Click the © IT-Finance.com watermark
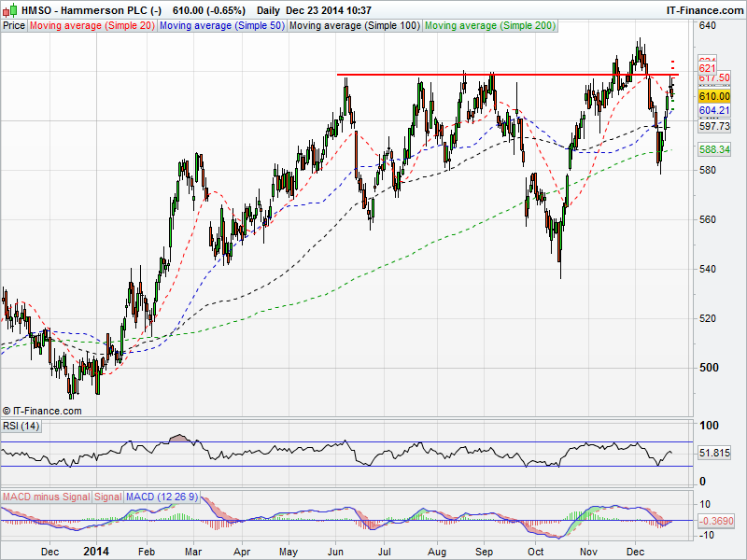Image resolution: width=747 pixels, height=560 pixels. [x=42, y=410]
